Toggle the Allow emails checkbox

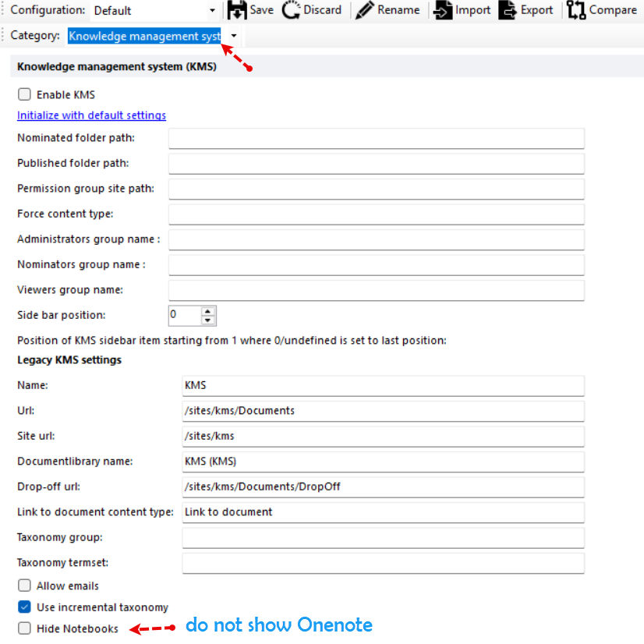pos(24,586)
